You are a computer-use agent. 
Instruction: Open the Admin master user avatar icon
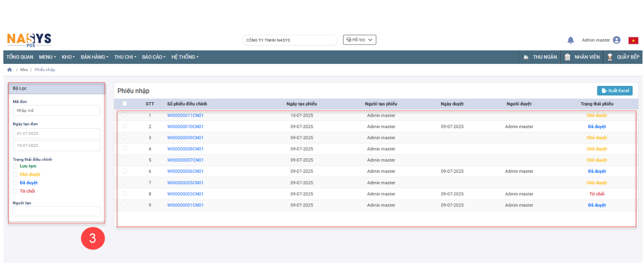point(617,40)
